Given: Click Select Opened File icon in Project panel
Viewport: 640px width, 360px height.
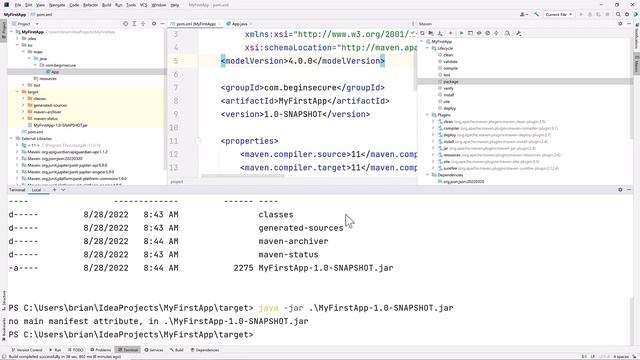Looking at the screenshot, I should (125, 24).
